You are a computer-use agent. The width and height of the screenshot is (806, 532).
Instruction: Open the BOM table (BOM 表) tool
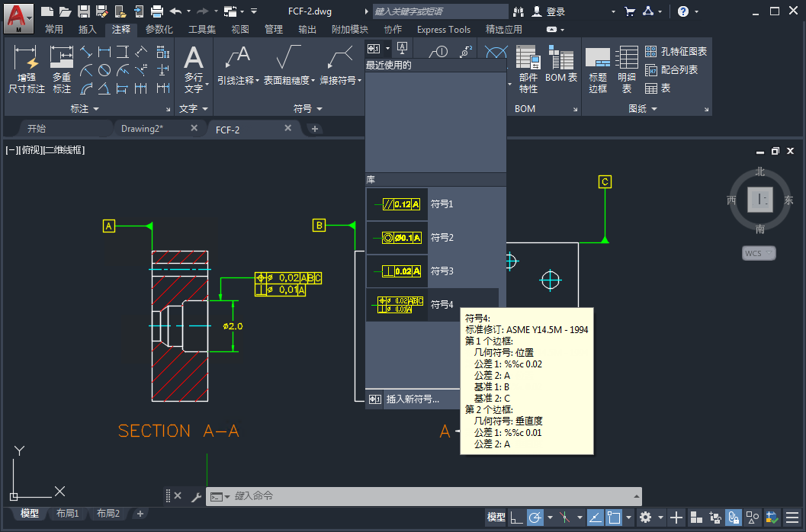point(560,64)
